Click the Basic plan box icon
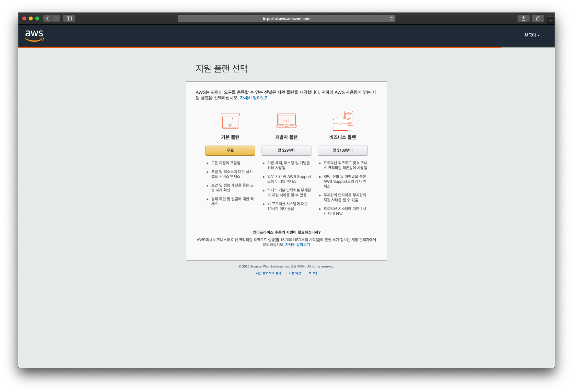 [x=230, y=121]
